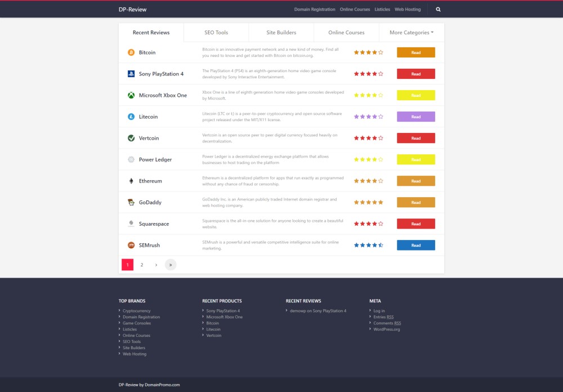Viewport: 563px width, 392px height.
Task: Click the star rating for GoDaddy
Action: [x=368, y=202]
